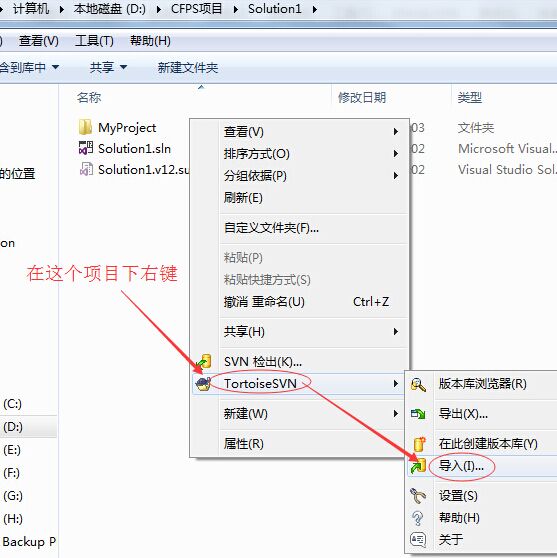The height and width of the screenshot is (558, 557).
Task: Sort by the 名称 column header
Action: [x=89, y=98]
